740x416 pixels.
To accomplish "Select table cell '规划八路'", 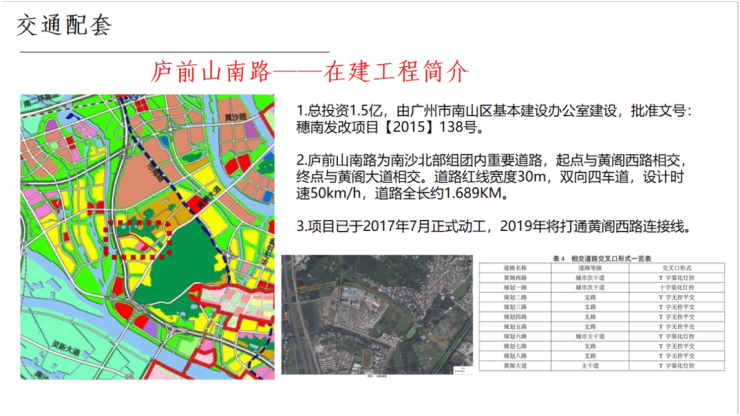I will 515,356.
